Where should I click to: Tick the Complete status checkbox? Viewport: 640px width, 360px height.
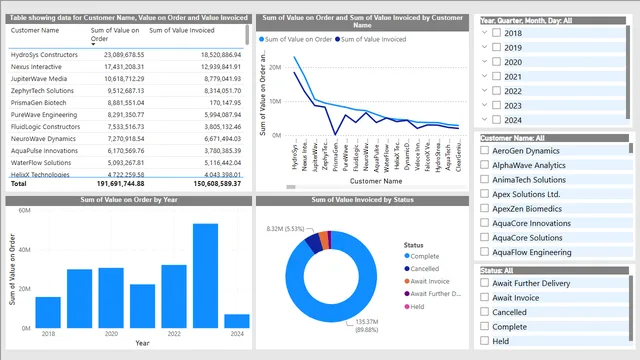click(484, 326)
